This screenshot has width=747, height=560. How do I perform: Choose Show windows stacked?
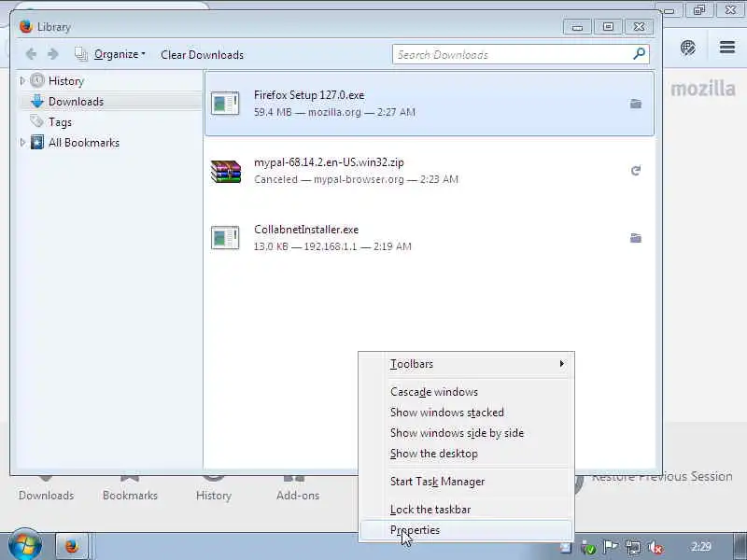click(466, 413)
